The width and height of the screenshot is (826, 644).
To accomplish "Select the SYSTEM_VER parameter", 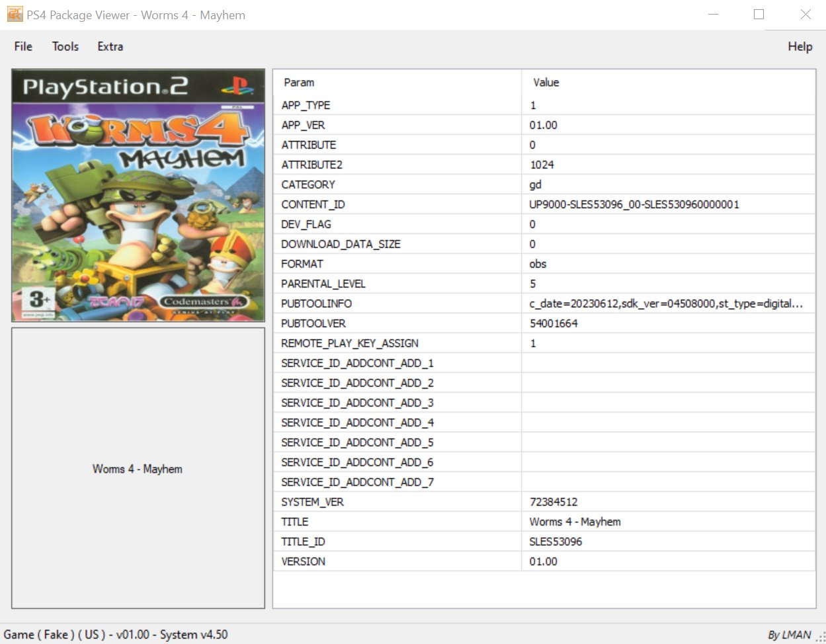I will pyautogui.click(x=312, y=502).
